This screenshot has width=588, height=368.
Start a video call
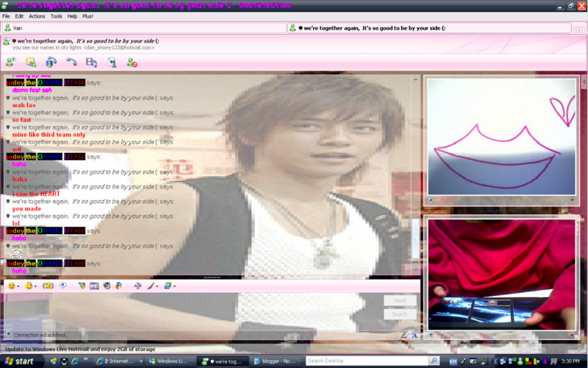(x=51, y=62)
